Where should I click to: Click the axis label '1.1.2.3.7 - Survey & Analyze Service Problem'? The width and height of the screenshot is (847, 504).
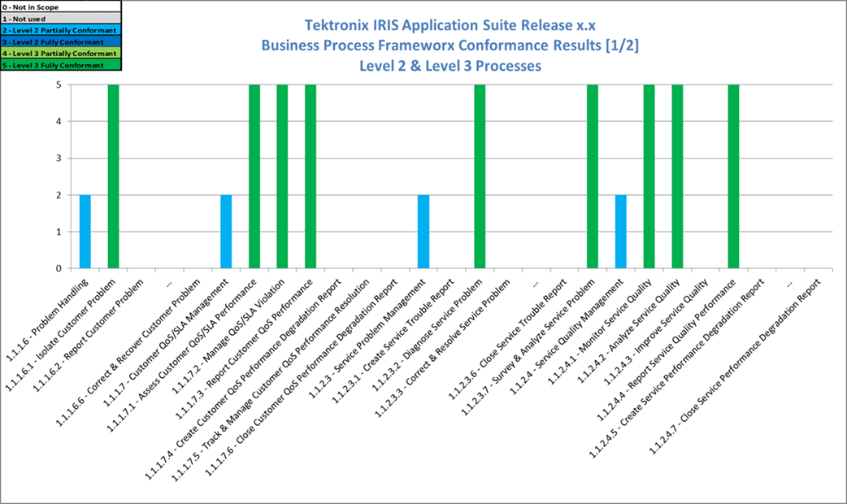coord(528,347)
